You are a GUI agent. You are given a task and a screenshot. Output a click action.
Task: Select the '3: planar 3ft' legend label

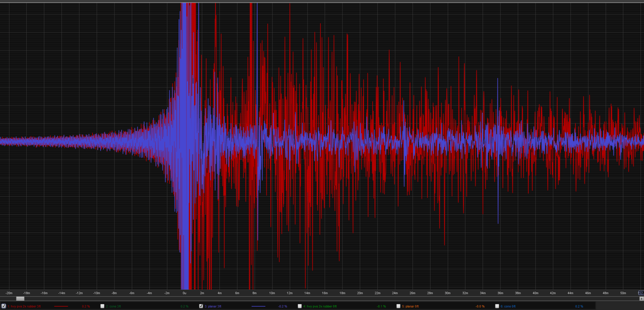(x=213, y=306)
